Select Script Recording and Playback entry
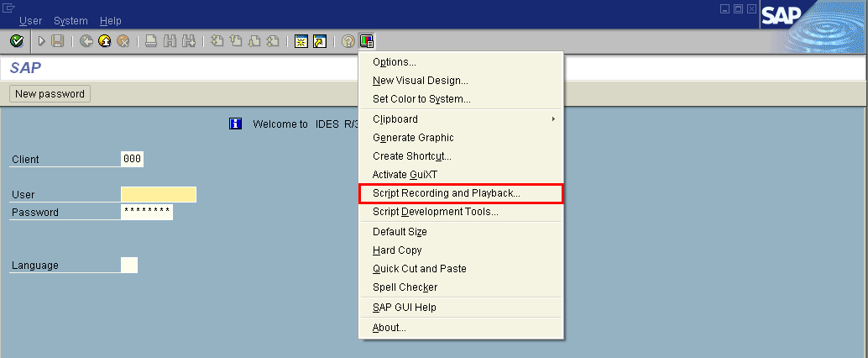 [447, 193]
